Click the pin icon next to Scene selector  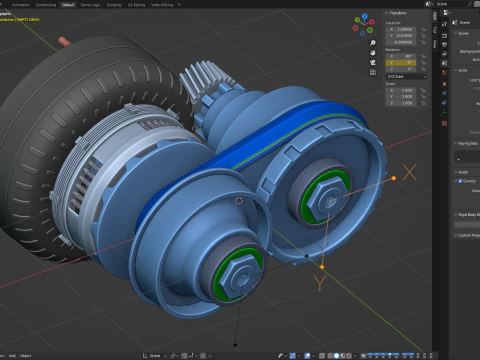[470, 4]
